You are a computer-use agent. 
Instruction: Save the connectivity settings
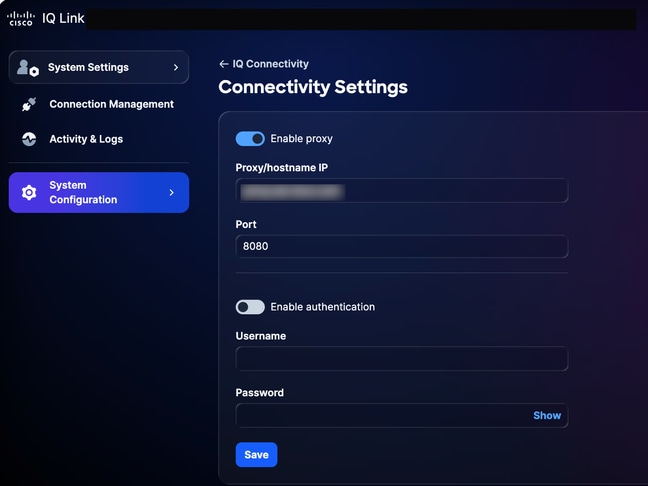click(256, 455)
